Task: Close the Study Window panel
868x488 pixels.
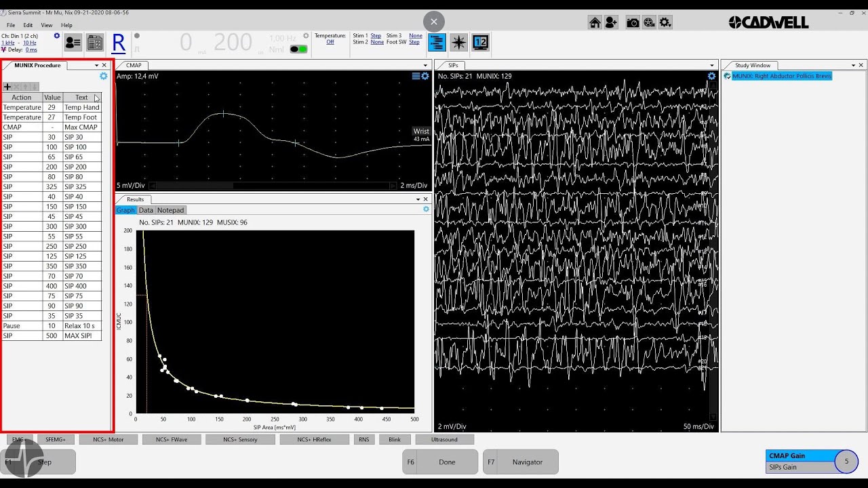Action: click(x=861, y=65)
